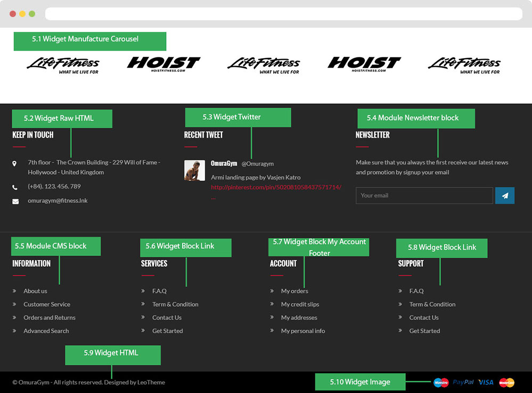Click the browser address bar
Image resolution: width=532 pixels, height=393 pixels.
coord(284,14)
